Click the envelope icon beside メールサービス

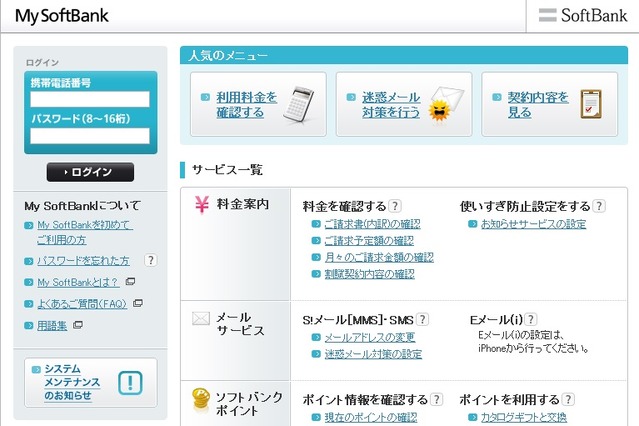pos(201,319)
